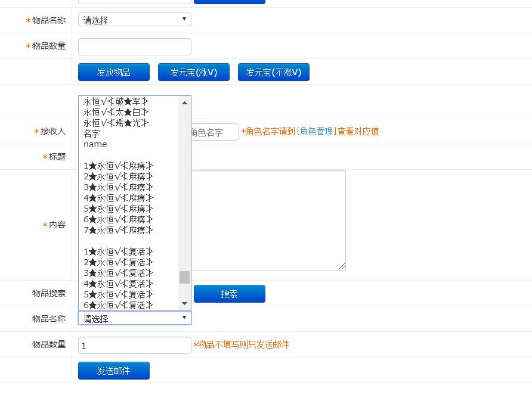Open the top 物品名称 dropdown
This screenshot has width=532, height=404.
(134, 20)
